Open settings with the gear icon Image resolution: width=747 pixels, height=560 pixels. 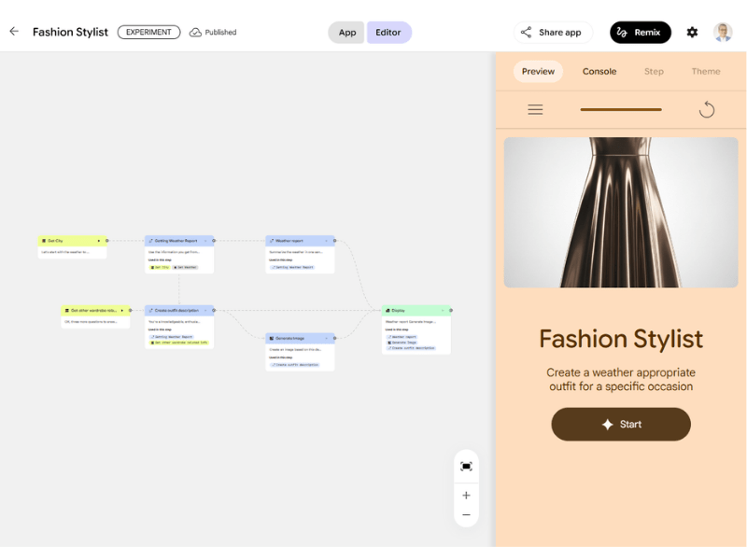click(x=692, y=33)
